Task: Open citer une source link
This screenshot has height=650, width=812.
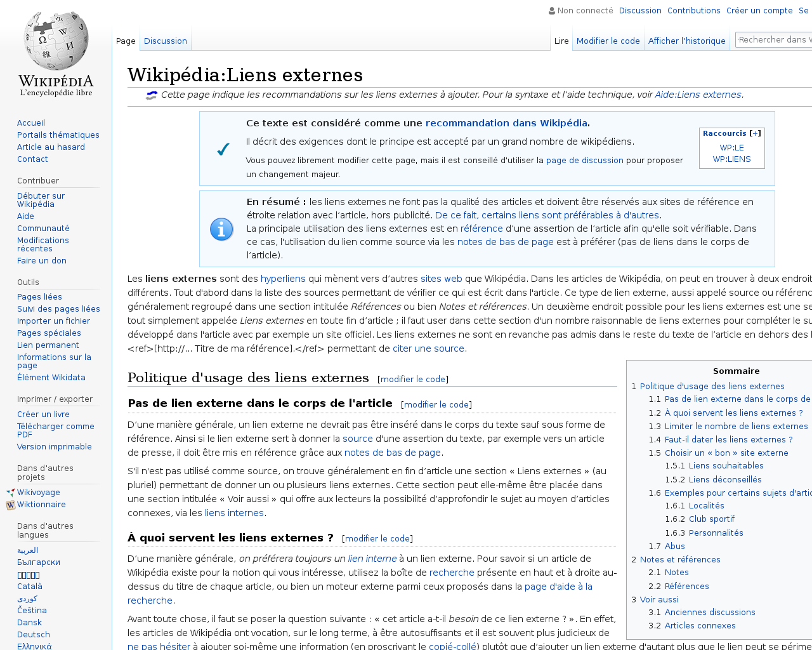Action: [429, 348]
